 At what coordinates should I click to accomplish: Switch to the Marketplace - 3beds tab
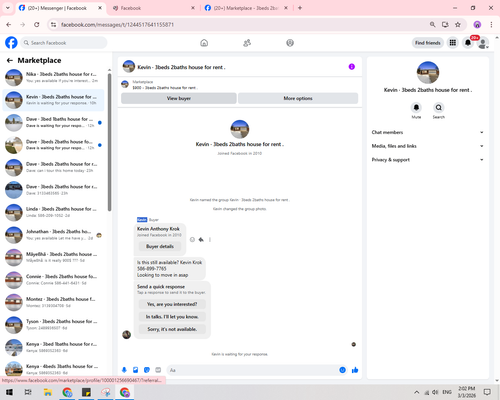(x=246, y=8)
